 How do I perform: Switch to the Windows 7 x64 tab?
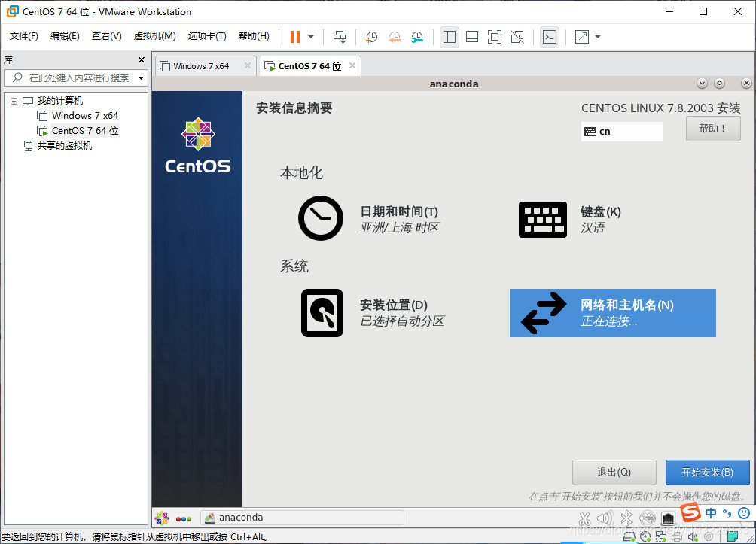click(x=202, y=65)
